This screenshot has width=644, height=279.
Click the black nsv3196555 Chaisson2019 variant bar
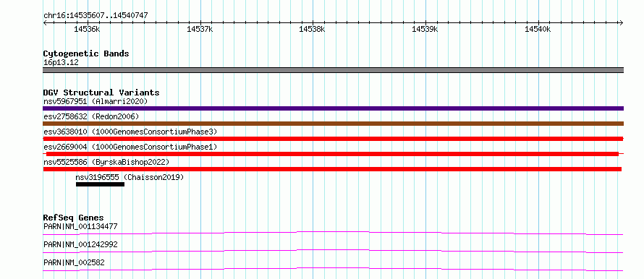click(100, 184)
